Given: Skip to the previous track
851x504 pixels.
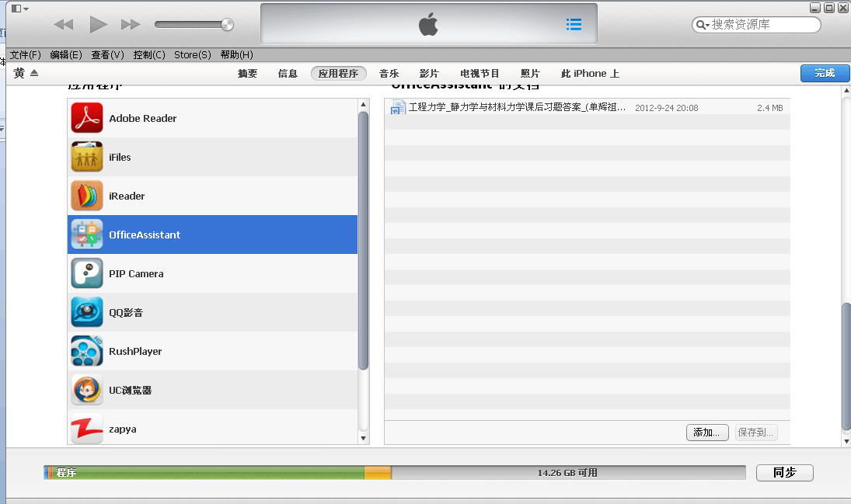Looking at the screenshot, I should click(64, 24).
